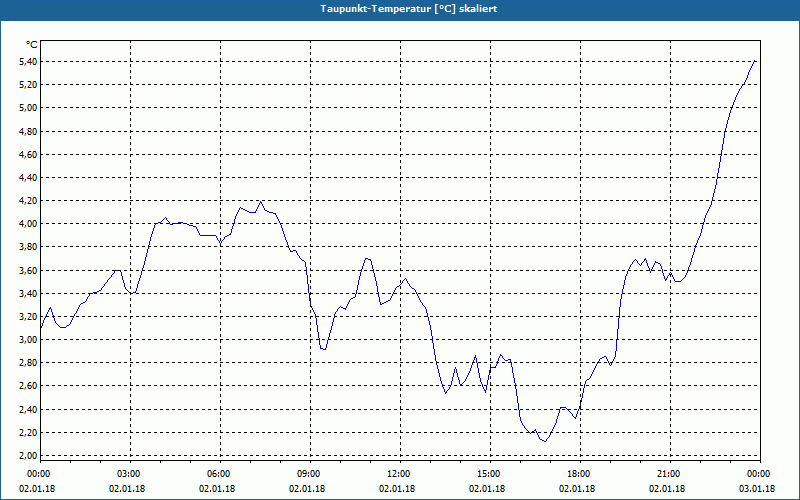Image resolution: width=800 pixels, height=500 pixels.
Task: Pick the 2,40 y-axis label
Action: pyautogui.click(x=29, y=410)
